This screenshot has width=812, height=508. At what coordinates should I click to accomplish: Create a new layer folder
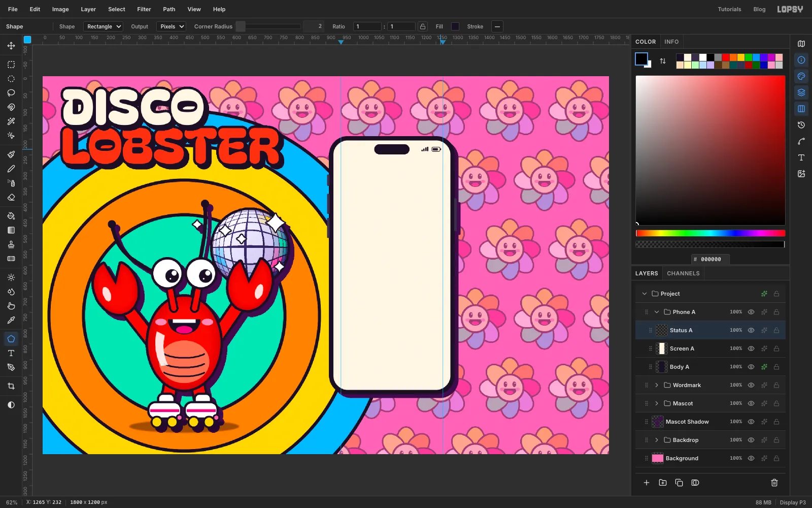663,483
